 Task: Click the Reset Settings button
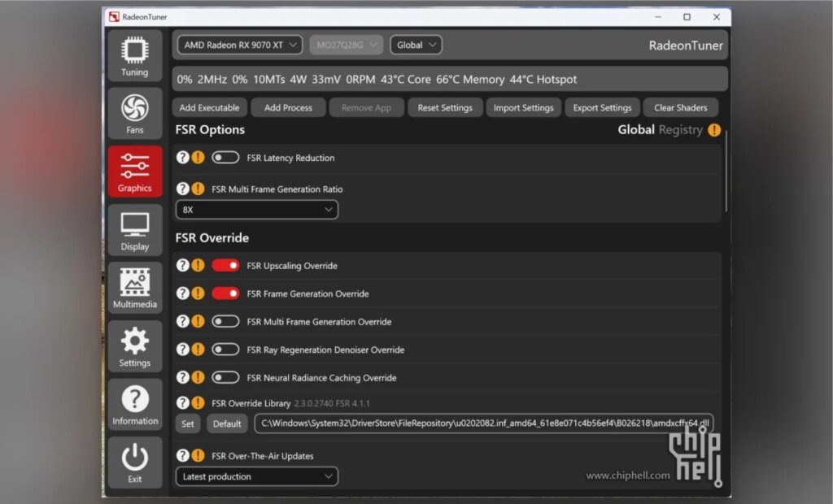point(445,108)
